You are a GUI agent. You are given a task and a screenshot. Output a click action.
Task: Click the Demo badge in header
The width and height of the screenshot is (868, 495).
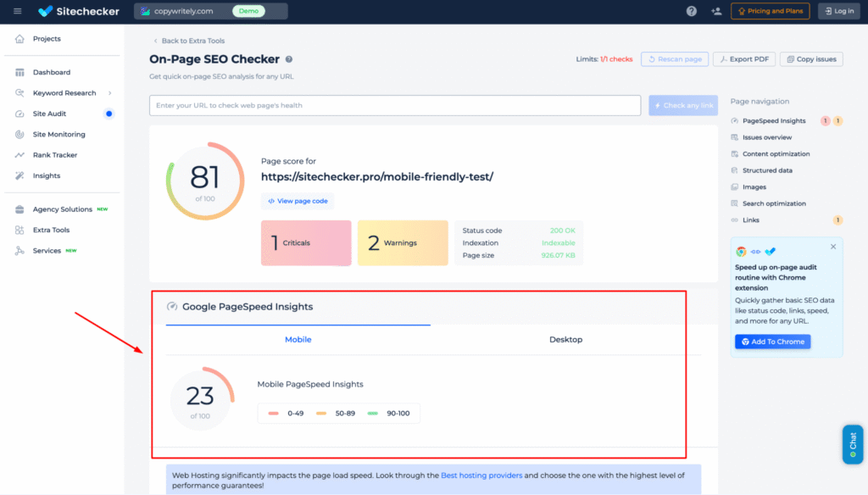tap(248, 11)
